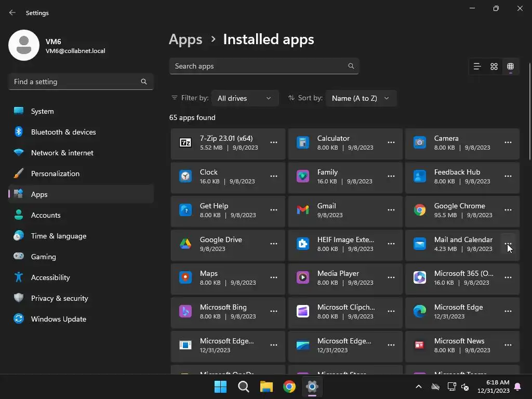This screenshot has width=532, height=399.
Task: Click the Google Drive app icon
Action: click(x=185, y=244)
